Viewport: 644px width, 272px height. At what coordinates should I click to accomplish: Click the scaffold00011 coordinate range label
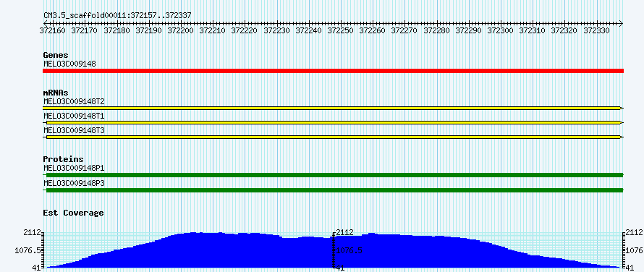pyautogui.click(x=117, y=15)
